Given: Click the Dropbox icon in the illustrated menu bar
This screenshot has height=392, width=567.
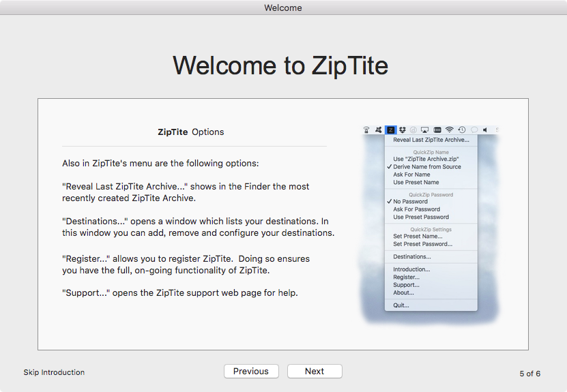Looking at the screenshot, I should coord(403,130).
